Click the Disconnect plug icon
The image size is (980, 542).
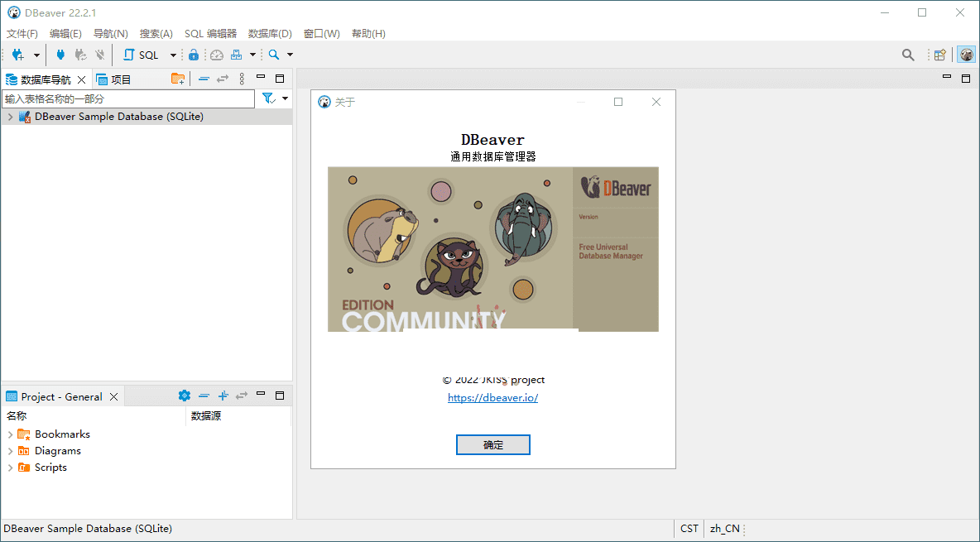[x=100, y=55]
